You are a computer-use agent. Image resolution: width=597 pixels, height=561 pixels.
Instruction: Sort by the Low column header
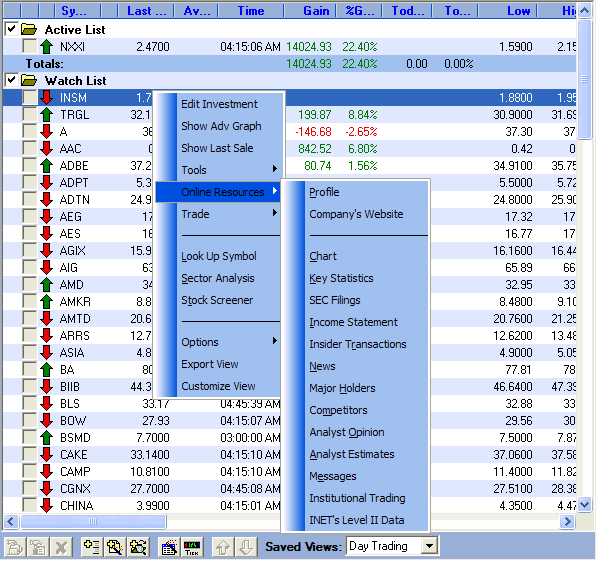click(508, 11)
